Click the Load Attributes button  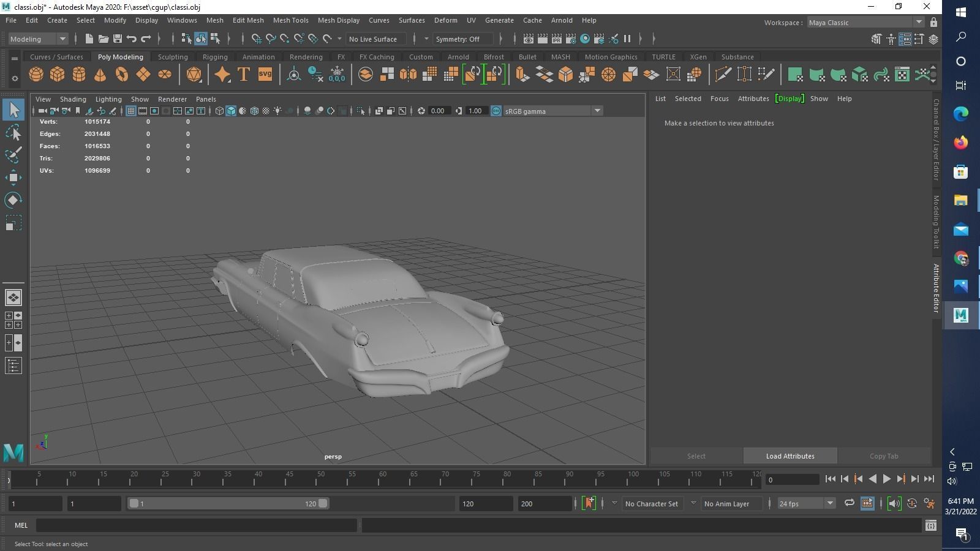(790, 456)
